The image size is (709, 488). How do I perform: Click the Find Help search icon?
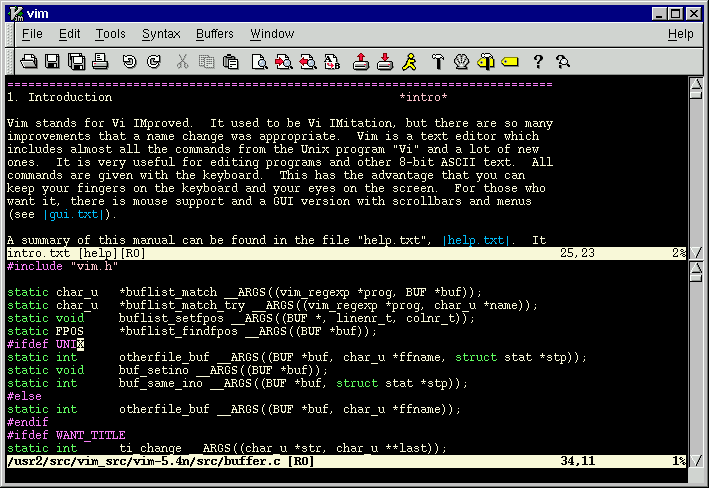click(562, 62)
